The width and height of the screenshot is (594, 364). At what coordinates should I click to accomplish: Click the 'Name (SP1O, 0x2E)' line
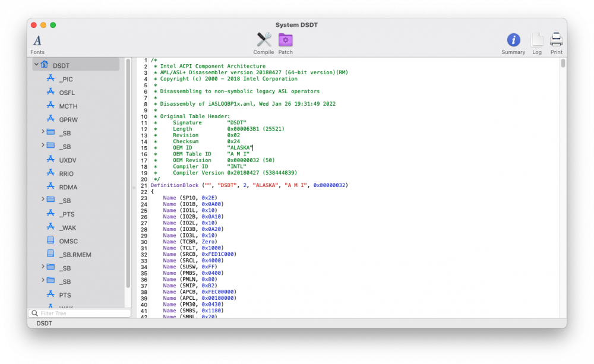point(190,198)
